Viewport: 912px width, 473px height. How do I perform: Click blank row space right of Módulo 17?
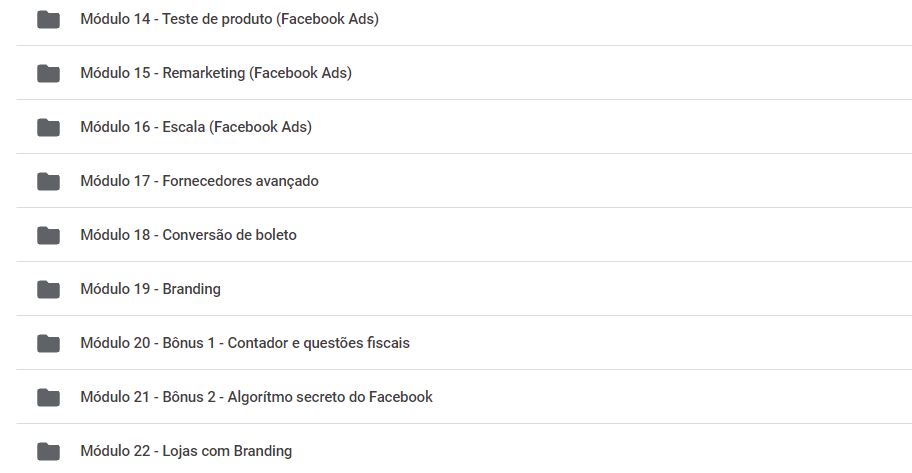614,181
